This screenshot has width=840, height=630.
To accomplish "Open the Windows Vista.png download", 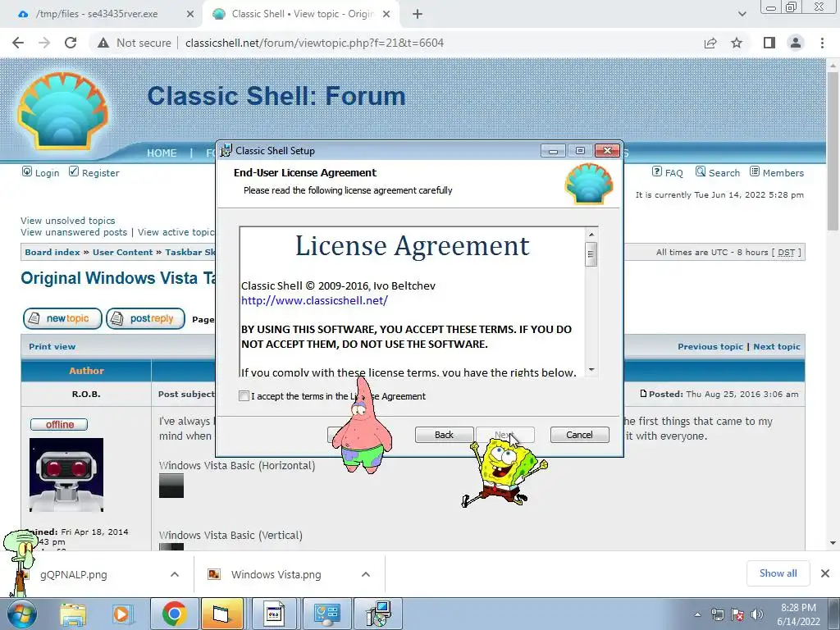I will pyautogui.click(x=276, y=574).
